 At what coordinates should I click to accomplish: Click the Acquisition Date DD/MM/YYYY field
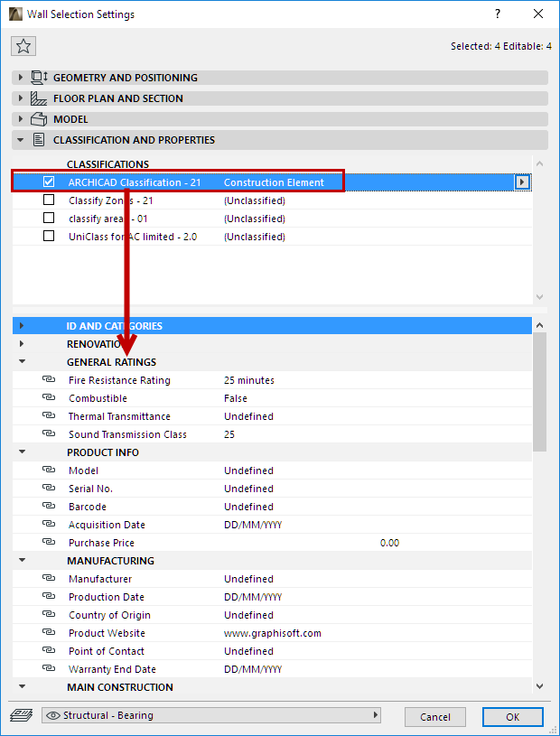tap(253, 525)
